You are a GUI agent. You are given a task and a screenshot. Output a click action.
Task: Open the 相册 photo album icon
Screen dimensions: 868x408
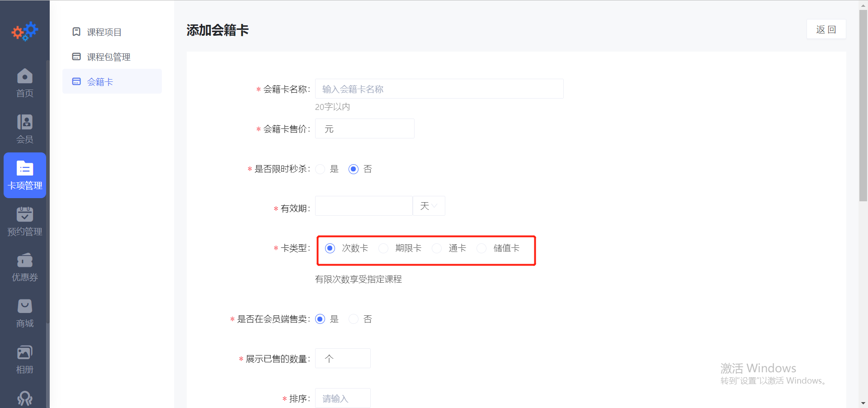point(25,359)
